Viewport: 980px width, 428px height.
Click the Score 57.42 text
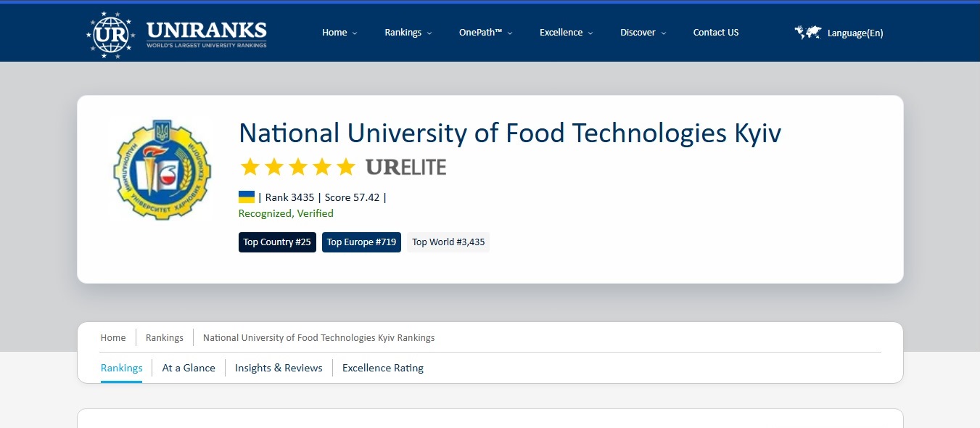tap(353, 197)
